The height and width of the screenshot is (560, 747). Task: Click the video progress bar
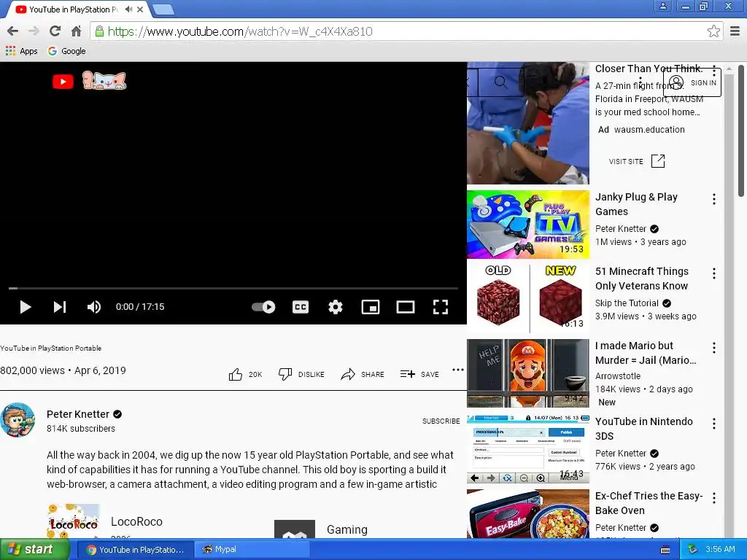pyautogui.click(x=233, y=288)
